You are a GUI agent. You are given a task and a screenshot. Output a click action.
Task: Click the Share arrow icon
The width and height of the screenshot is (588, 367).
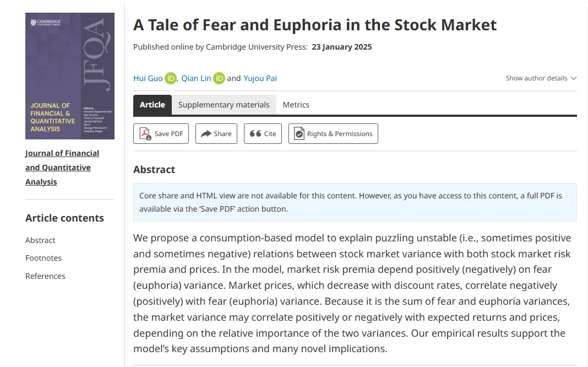[x=206, y=134]
